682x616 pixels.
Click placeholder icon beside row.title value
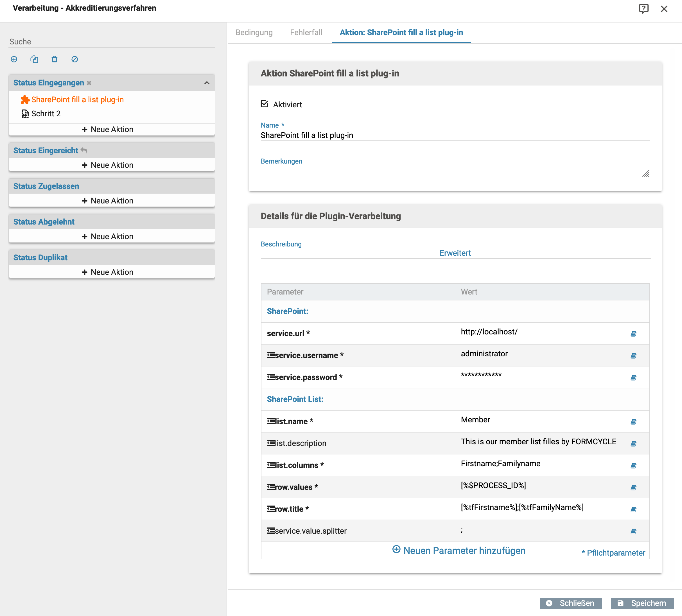click(633, 509)
